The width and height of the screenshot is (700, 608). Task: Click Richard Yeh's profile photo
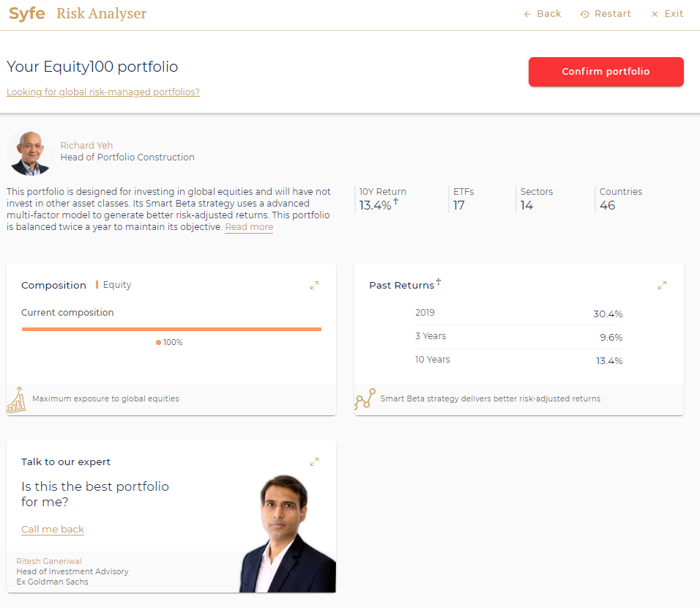[x=30, y=152]
